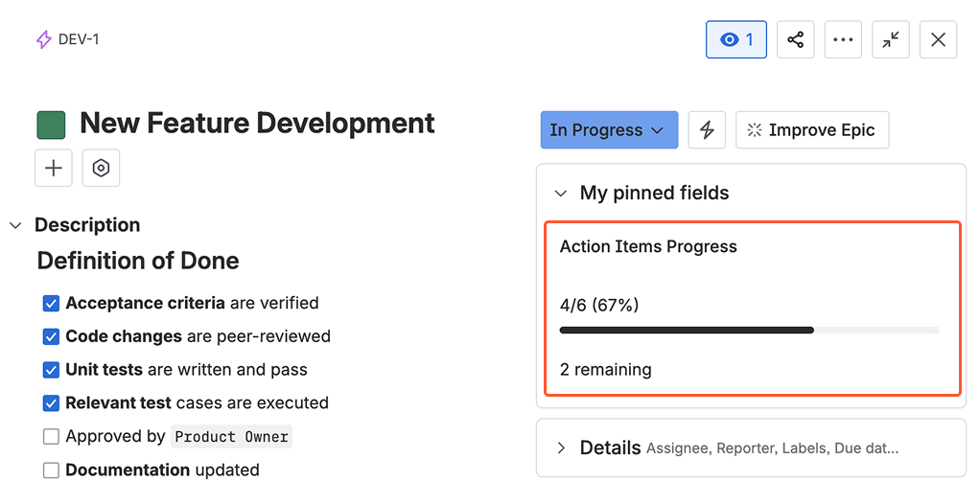Check the Documentation updated checkbox
Image resolution: width=980 pixels, height=482 pixels.
[52, 471]
